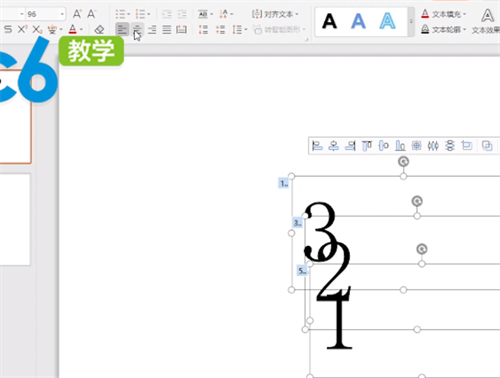
Task: Open the font color dropdown arrow
Action: (x=81, y=30)
